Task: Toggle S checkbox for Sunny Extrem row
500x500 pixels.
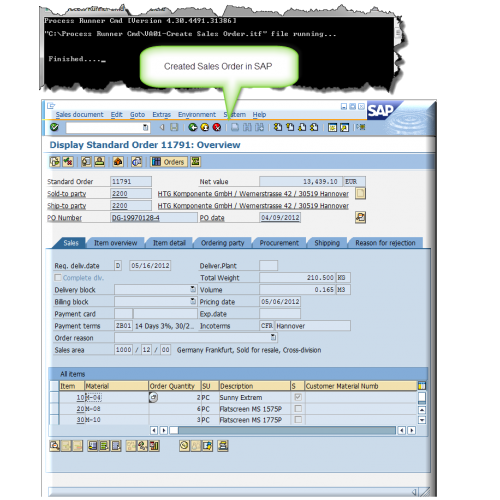Action: coord(298,397)
